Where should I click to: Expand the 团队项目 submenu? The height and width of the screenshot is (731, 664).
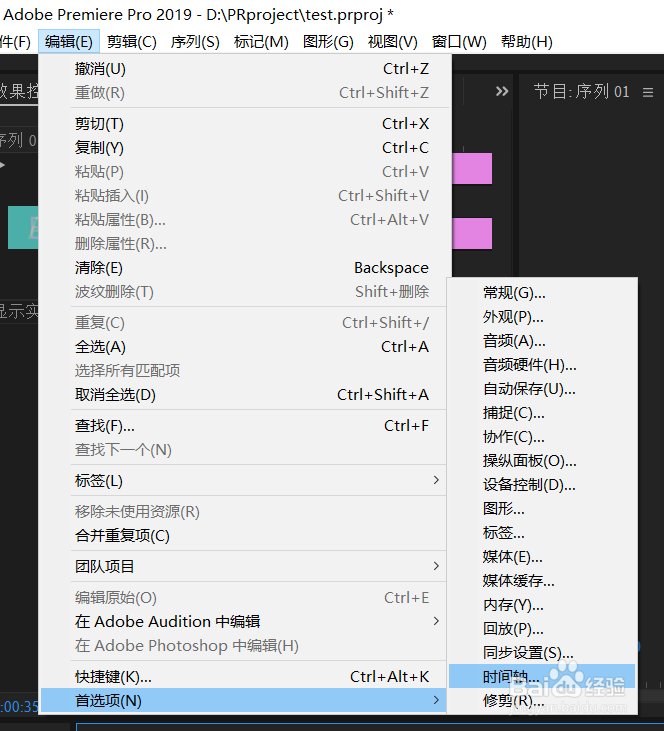243,566
